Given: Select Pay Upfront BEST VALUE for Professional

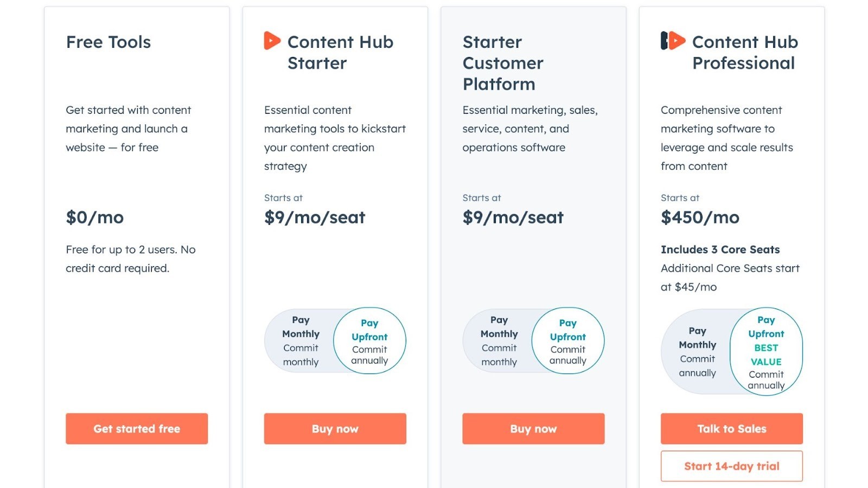Looking at the screenshot, I should click(766, 352).
